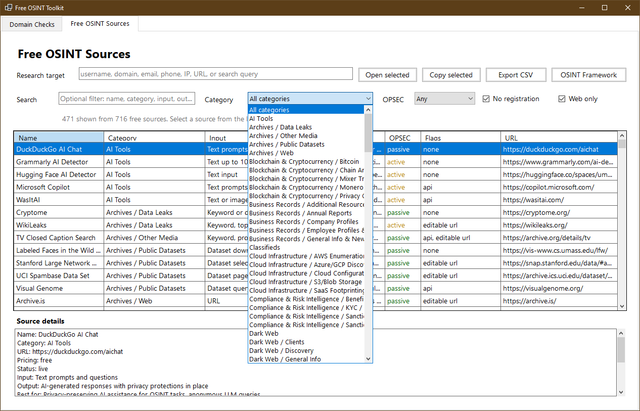Pick Cloud Infrastructure / SaaS Footprinting option

pyautogui.click(x=306, y=290)
